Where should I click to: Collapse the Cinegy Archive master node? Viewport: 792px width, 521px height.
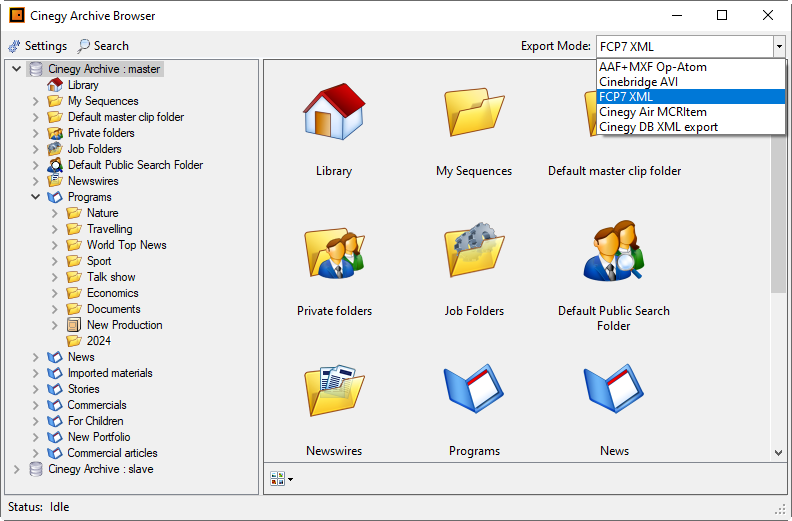click(17, 69)
